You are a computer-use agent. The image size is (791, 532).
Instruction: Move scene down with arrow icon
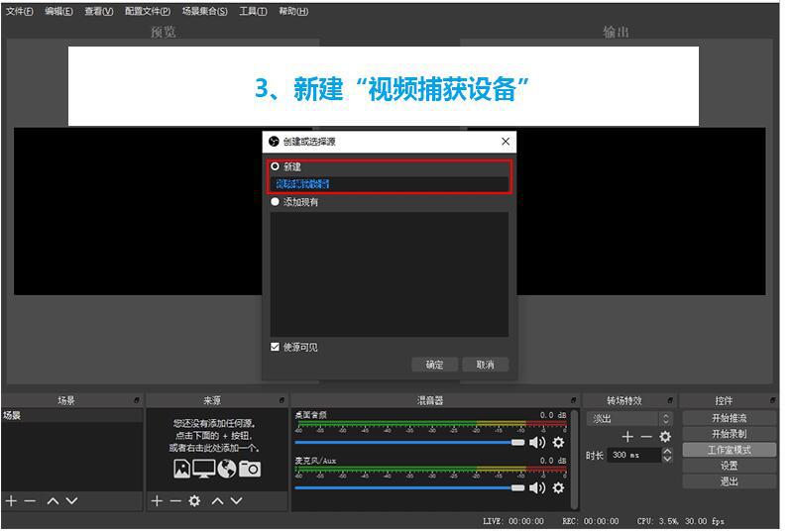71,500
